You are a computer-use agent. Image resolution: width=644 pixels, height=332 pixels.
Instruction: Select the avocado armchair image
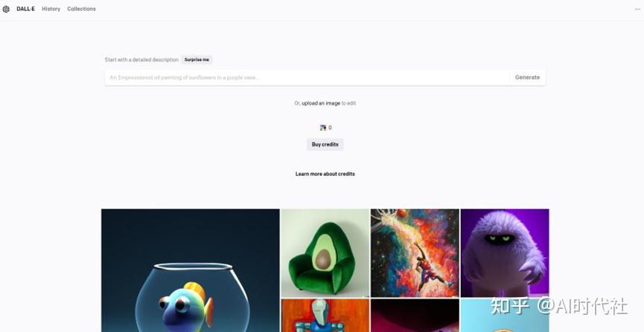(325, 253)
